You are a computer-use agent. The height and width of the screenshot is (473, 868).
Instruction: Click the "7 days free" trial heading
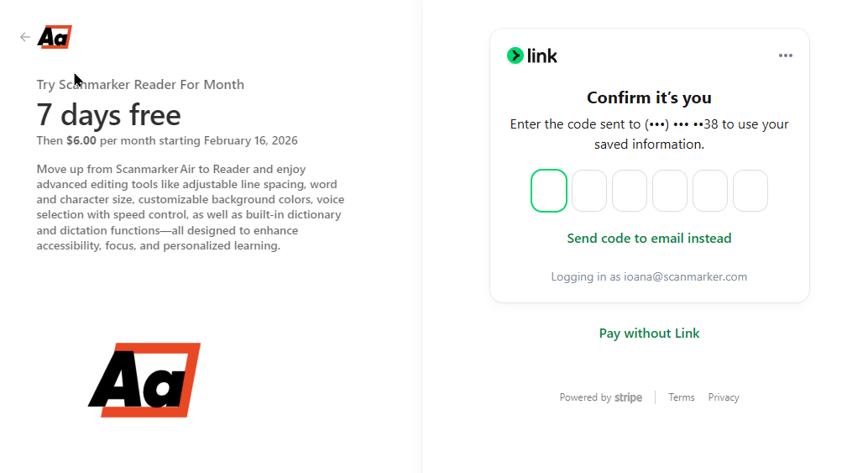tap(108, 115)
